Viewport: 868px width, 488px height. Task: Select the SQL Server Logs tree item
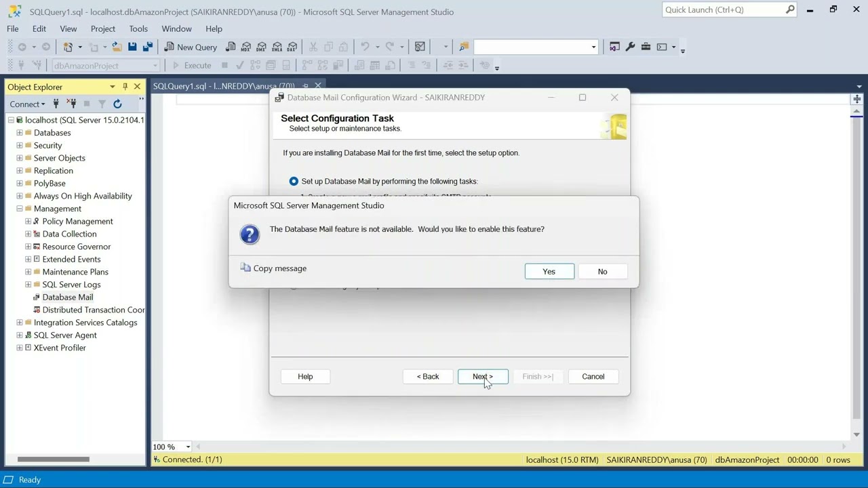(x=71, y=285)
